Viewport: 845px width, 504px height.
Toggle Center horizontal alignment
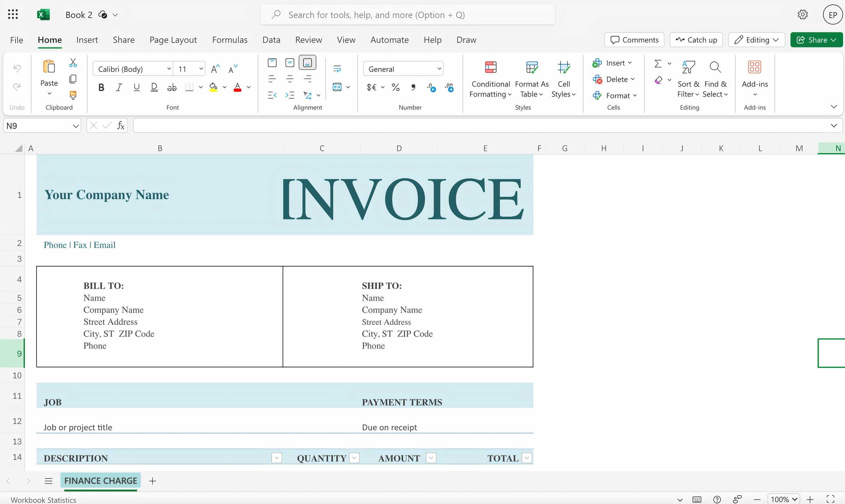point(290,79)
